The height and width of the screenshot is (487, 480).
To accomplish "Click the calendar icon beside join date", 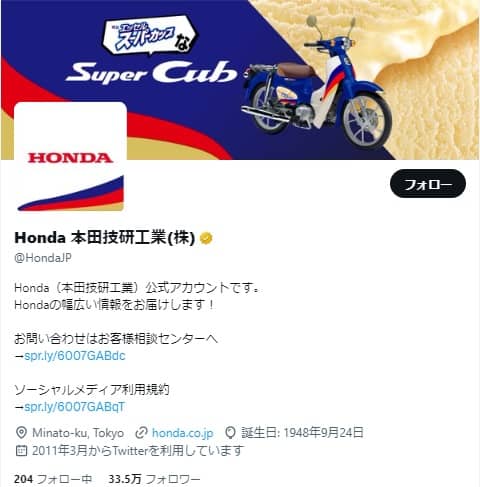I will pyautogui.click(x=21, y=451).
